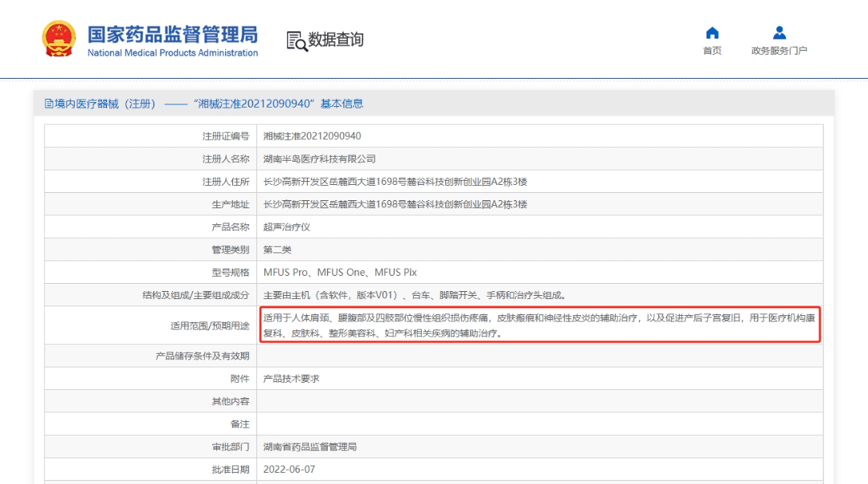Select registration number 湘械注准20212090940 value
The height and width of the screenshot is (484, 868).
click(312, 136)
